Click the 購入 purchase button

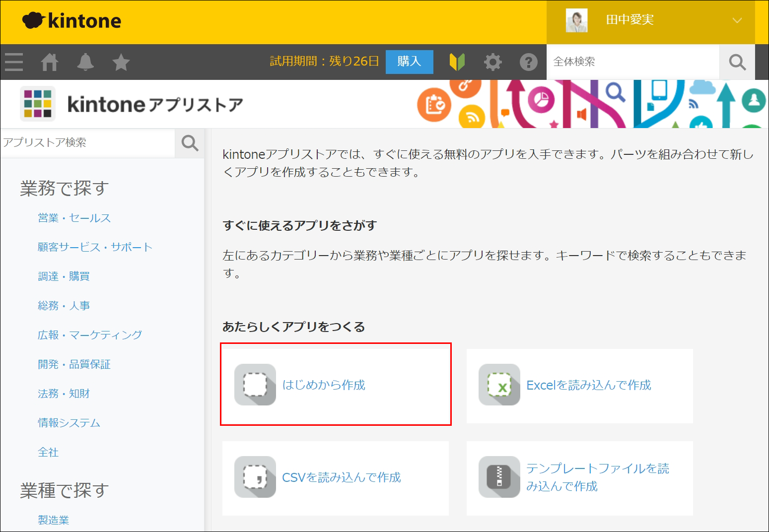click(x=410, y=62)
